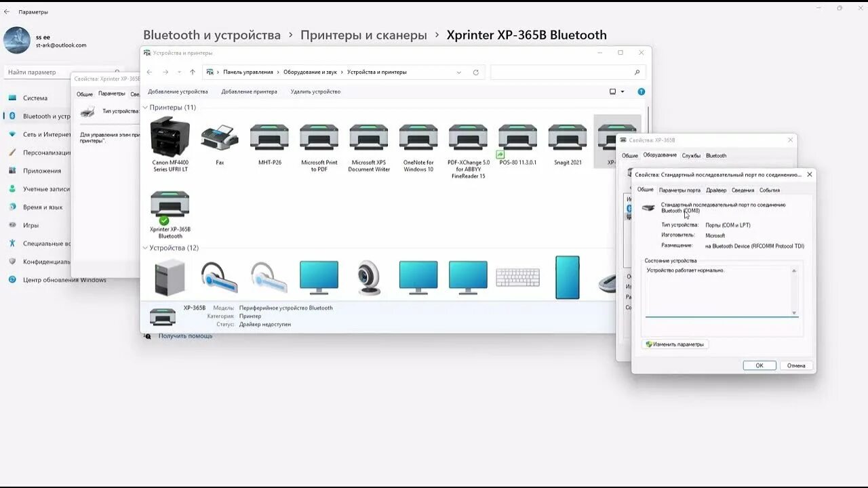Open Персонализация settings section
The image size is (868, 488).
click(x=41, y=152)
